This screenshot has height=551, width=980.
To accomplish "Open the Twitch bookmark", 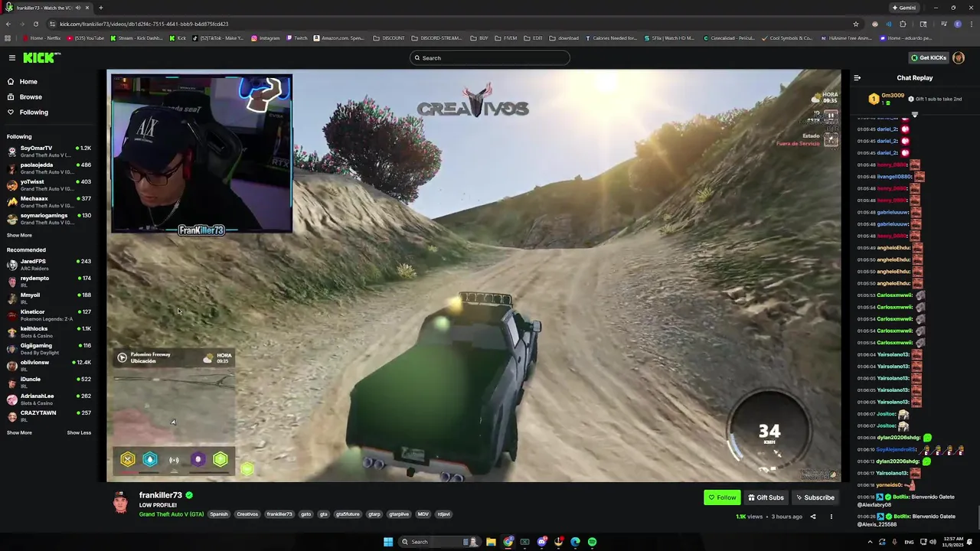I will (297, 38).
